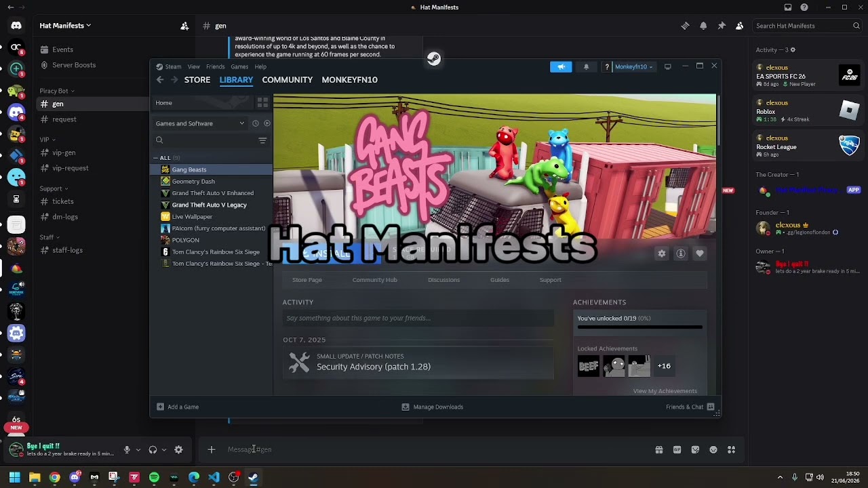Open Help menu in Steam
Image resolution: width=868 pixels, height=488 pixels.
pyautogui.click(x=260, y=66)
